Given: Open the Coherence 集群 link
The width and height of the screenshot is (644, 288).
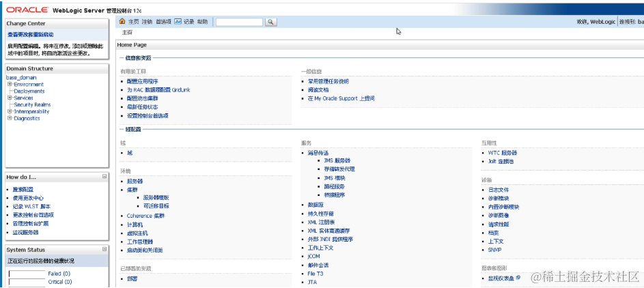Looking at the screenshot, I should [145, 216].
